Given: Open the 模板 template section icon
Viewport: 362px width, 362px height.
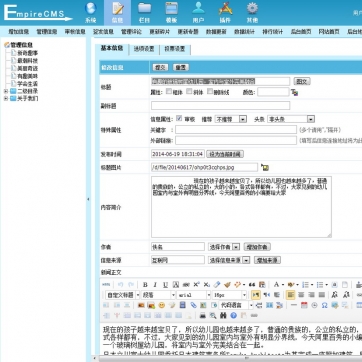Looking at the screenshot, I should coord(171,13).
